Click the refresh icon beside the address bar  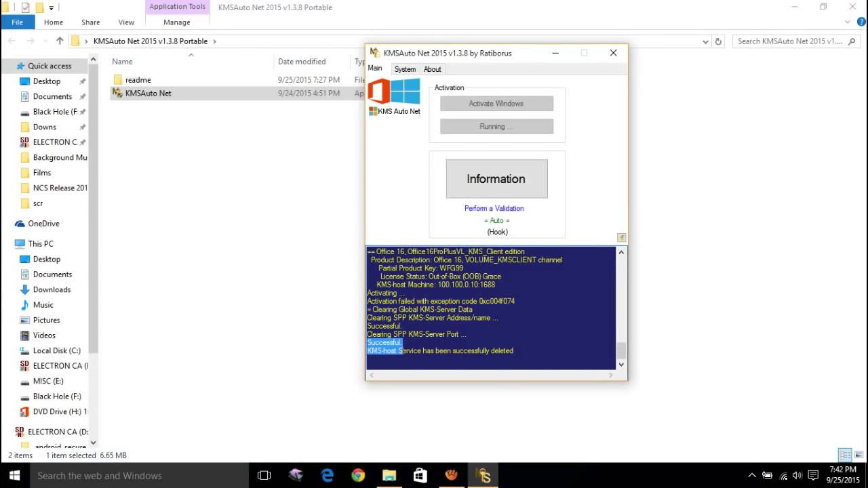pyautogui.click(x=718, y=41)
